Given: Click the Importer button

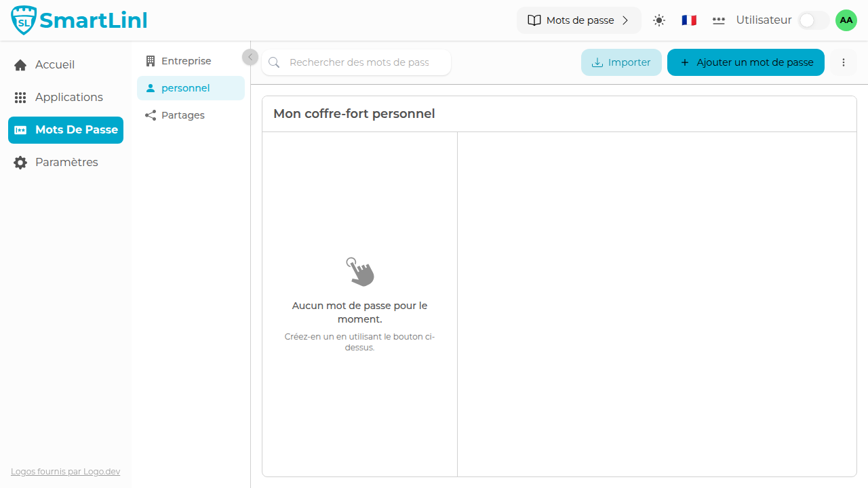Looking at the screenshot, I should 621,62.
